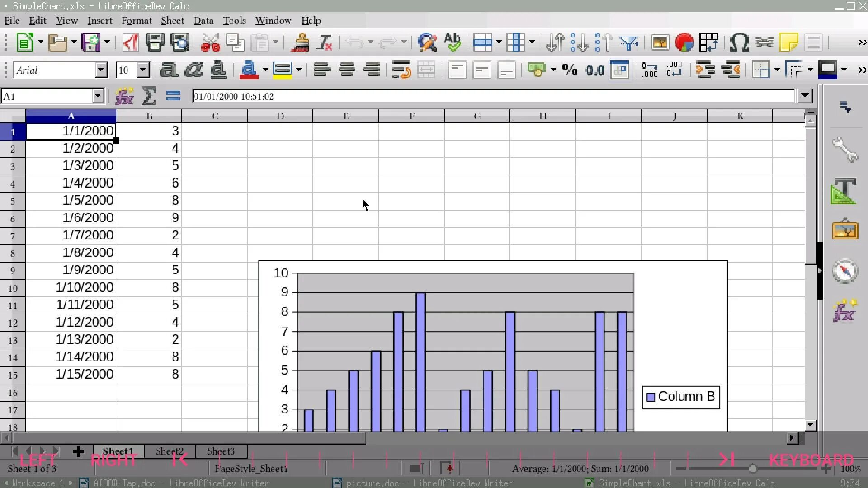
Task: Click the Print icon in toolbar
Action: pos(155,42)
